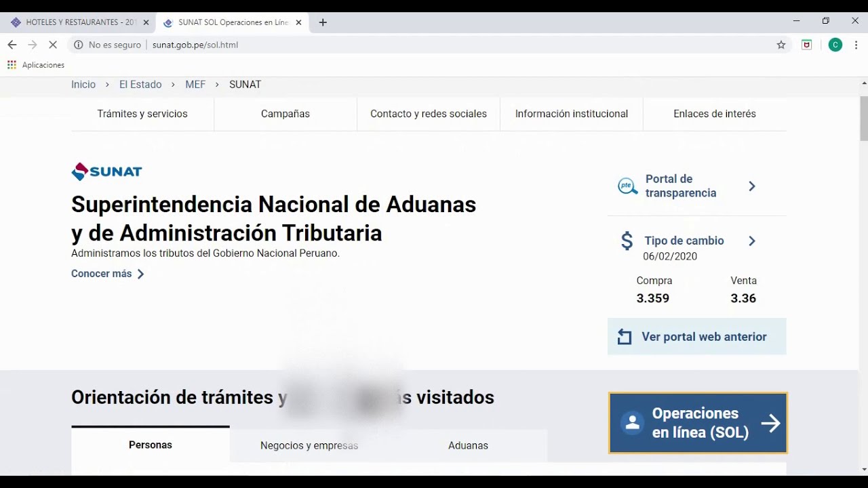This screenshot has width=868, height=488.
Task: Click the address bar URL sunat.gob.pe/sol.html
Action: 195,45
